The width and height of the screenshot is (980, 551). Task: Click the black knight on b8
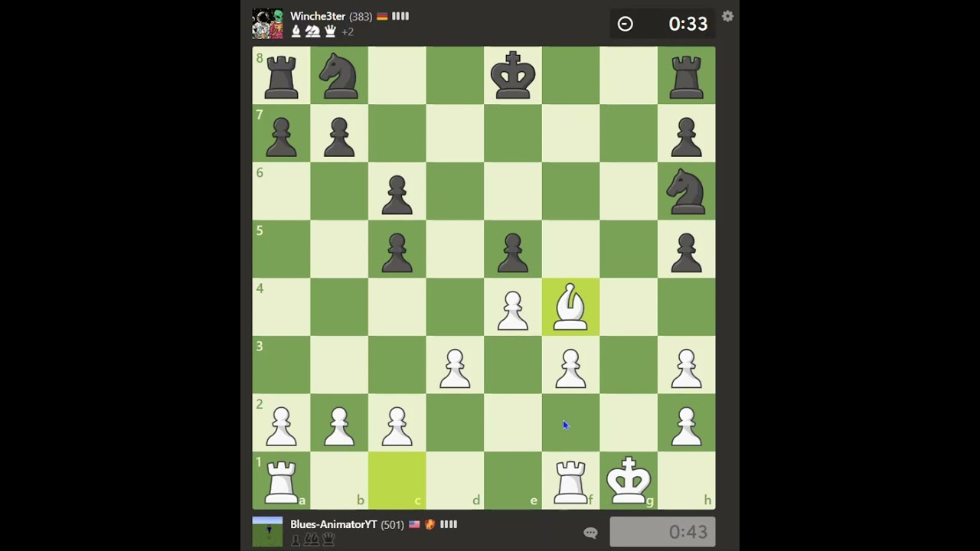pos(339,75)
